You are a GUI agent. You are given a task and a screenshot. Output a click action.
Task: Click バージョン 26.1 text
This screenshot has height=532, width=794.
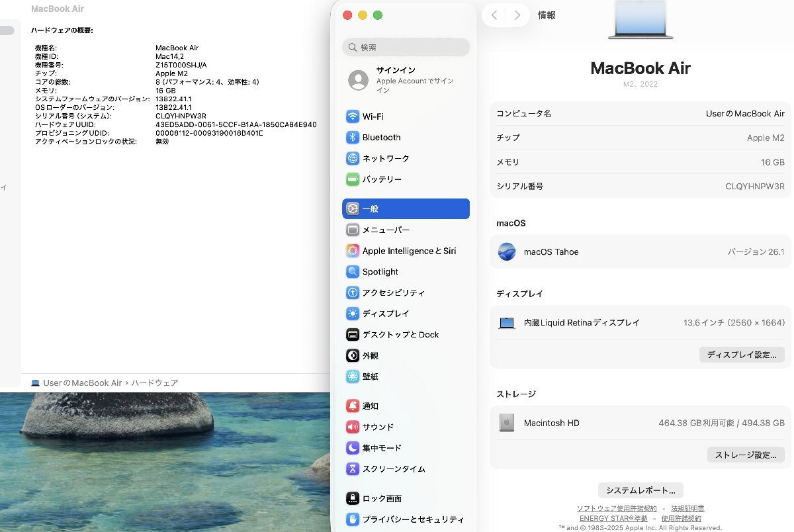click(756, 252)
